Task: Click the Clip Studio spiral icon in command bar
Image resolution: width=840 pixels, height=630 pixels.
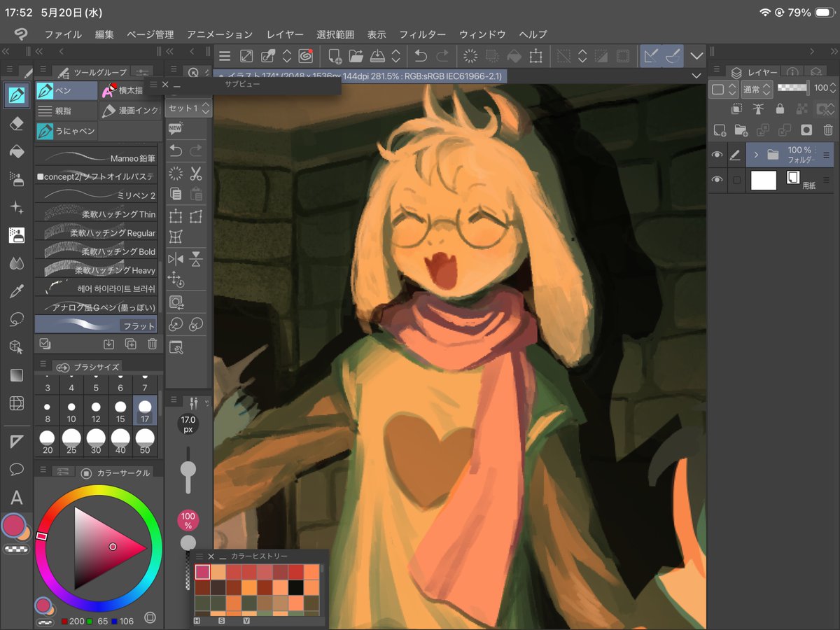Action: 305,56
